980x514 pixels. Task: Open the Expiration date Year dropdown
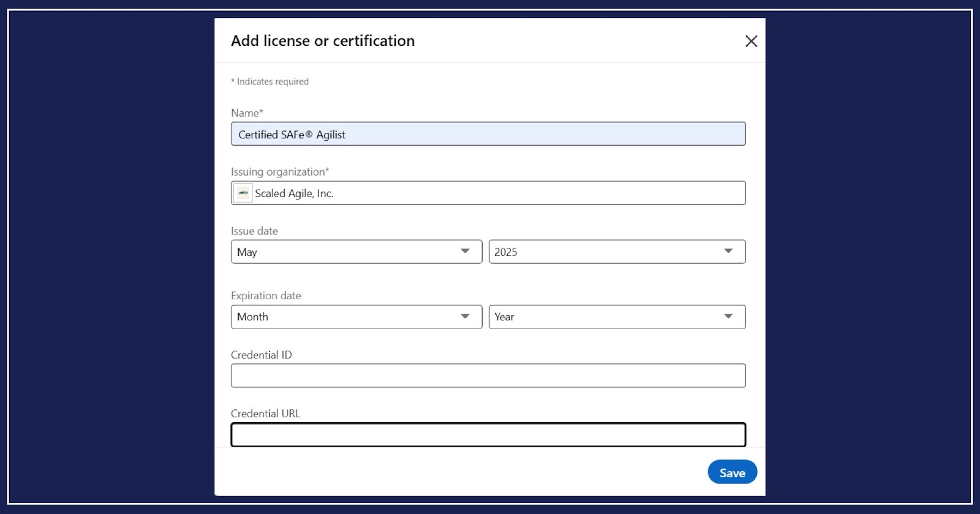(x=617, y=317)
